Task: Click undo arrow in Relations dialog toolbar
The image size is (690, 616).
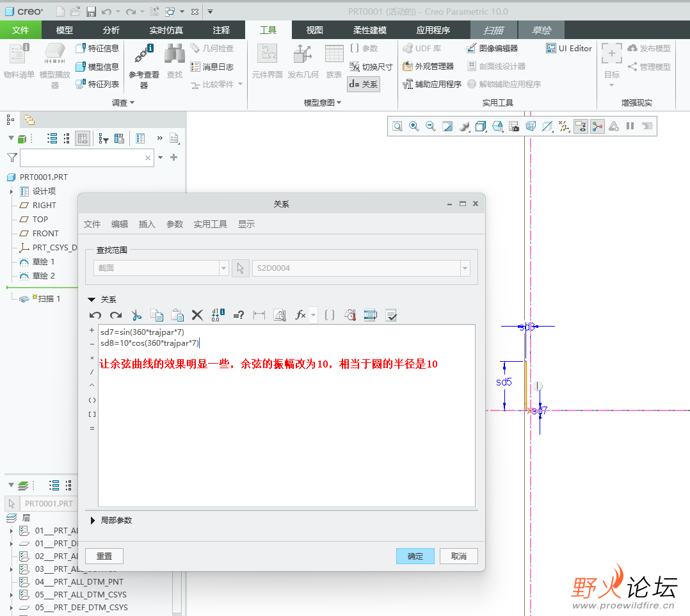Action: pyautogui.click(x=95, y=315)
